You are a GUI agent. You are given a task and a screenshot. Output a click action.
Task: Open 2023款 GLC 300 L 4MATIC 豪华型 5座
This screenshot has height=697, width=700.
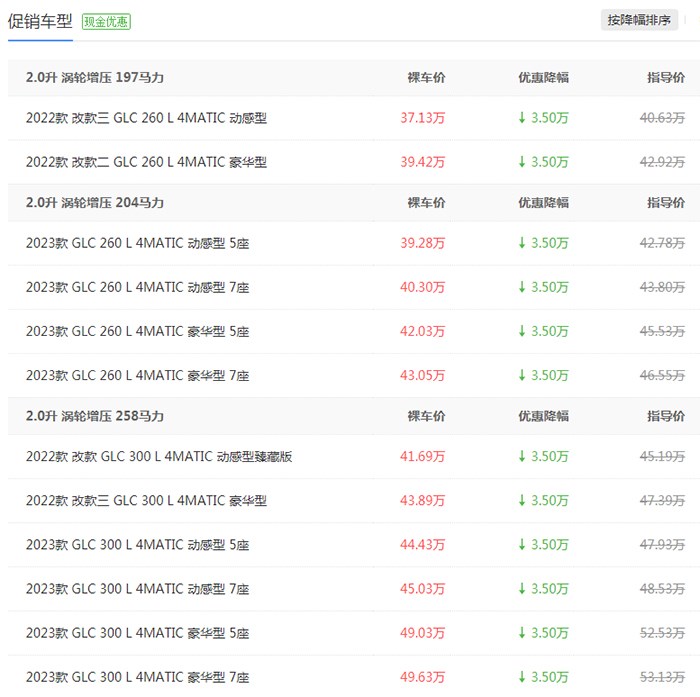(x=138, y=633)
